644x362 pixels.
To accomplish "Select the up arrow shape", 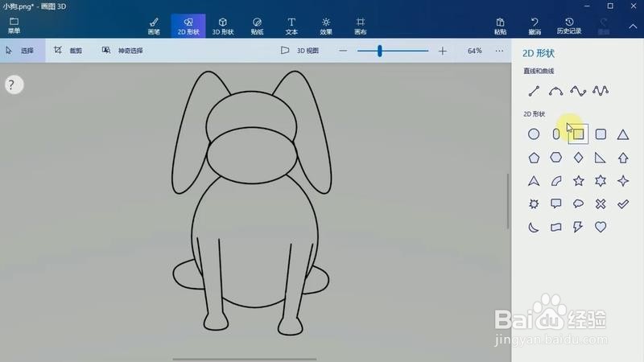I will 622,158.
